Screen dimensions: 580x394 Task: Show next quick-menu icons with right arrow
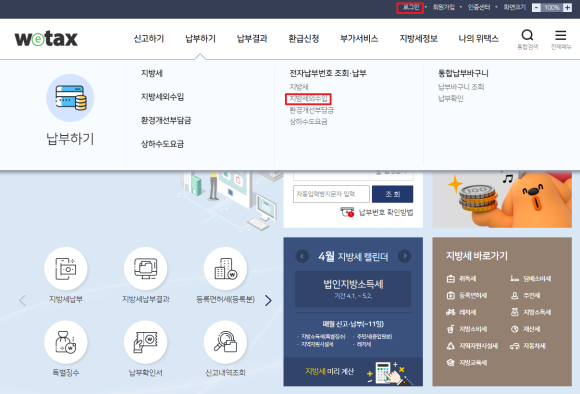(268, 300)
